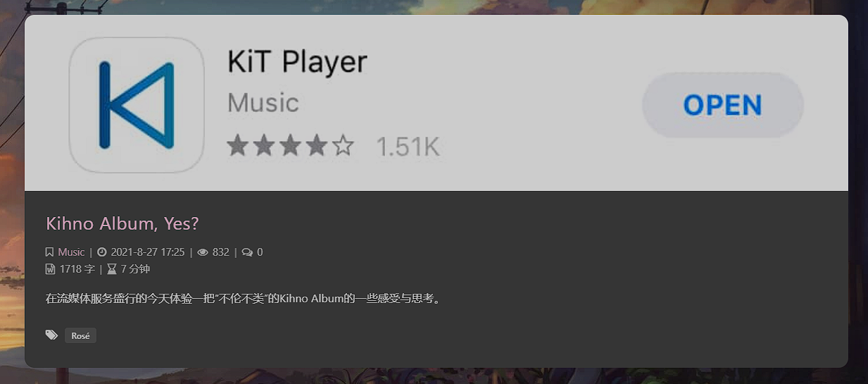Open the 'Kihno Album, Yes?' post title
Viewport: 868px width, 384px height.
(x=122, y=223)
